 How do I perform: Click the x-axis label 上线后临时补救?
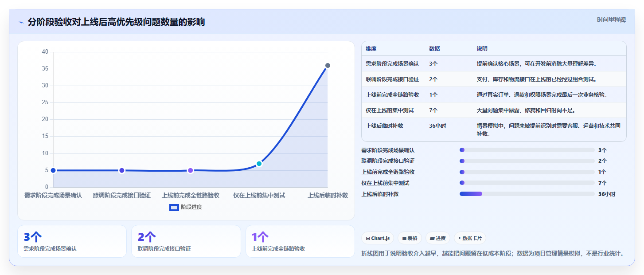pos(328,196)
